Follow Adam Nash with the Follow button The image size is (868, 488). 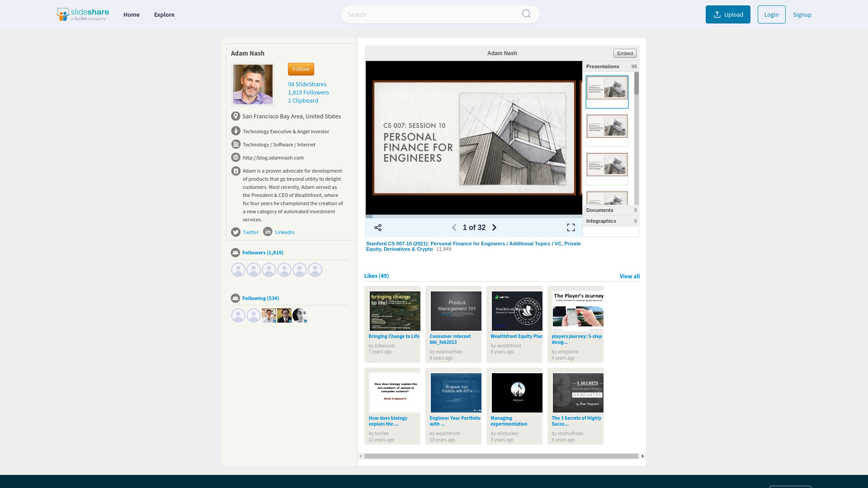[301, 69]
